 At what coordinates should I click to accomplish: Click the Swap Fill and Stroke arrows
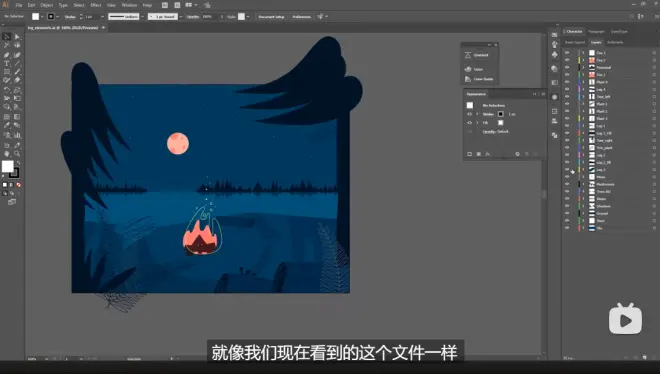pyautogui.click(x=19, y=162)
